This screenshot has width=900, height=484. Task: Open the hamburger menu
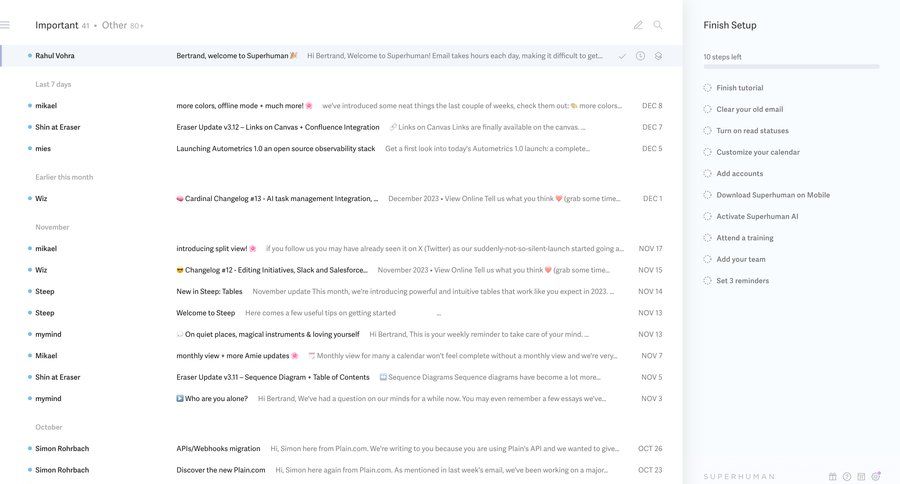tap(5, 25)
